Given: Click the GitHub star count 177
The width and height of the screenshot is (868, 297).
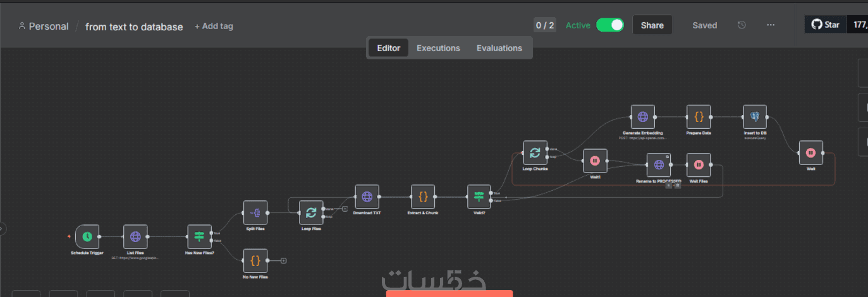Looking at the screenshot, I should (858, 25).
